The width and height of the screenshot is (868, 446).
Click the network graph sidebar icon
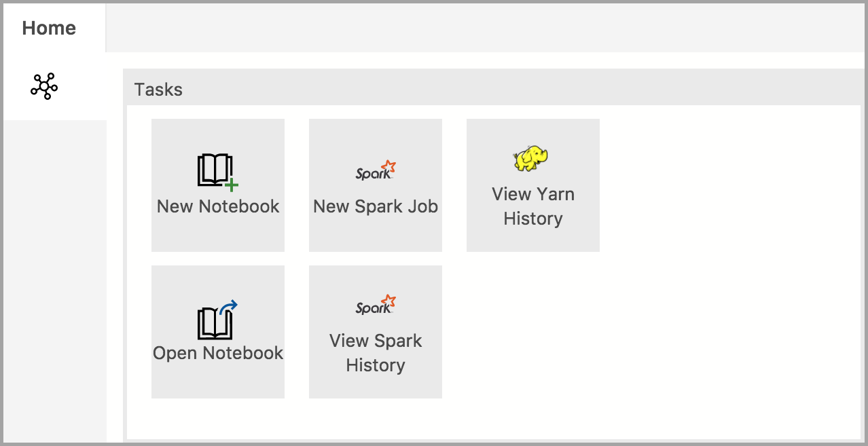44,86
